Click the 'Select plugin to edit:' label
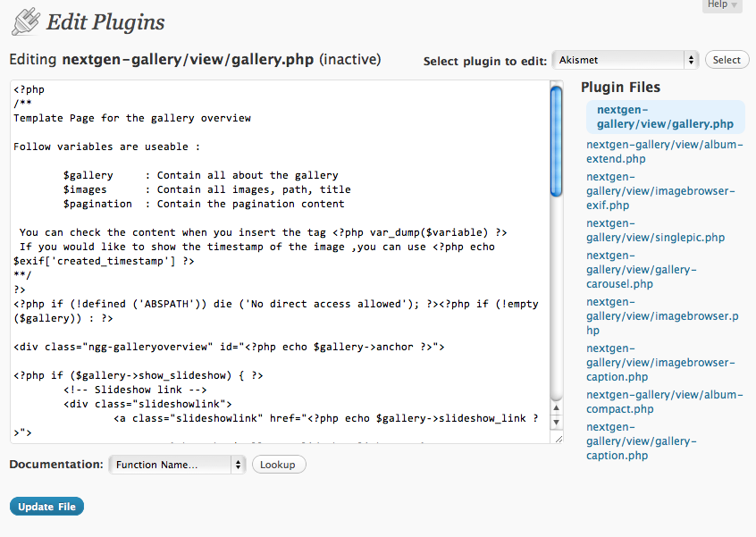 [484, 62]
